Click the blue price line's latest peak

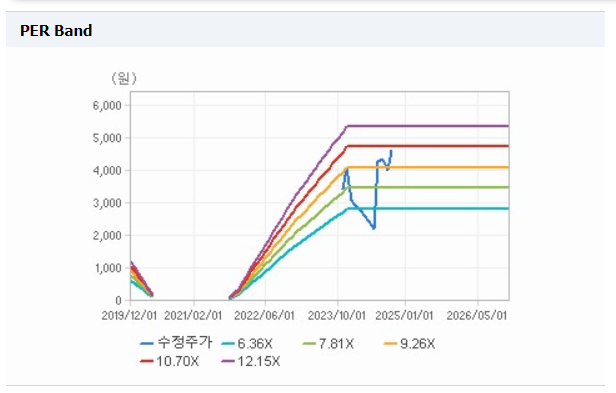point(391,151)
